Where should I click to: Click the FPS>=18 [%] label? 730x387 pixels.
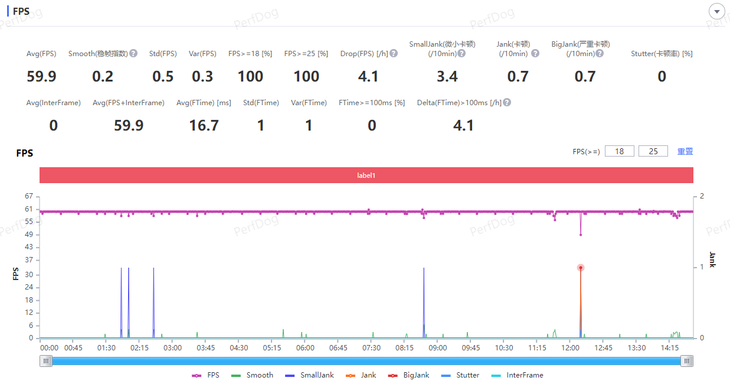[250, 54]
